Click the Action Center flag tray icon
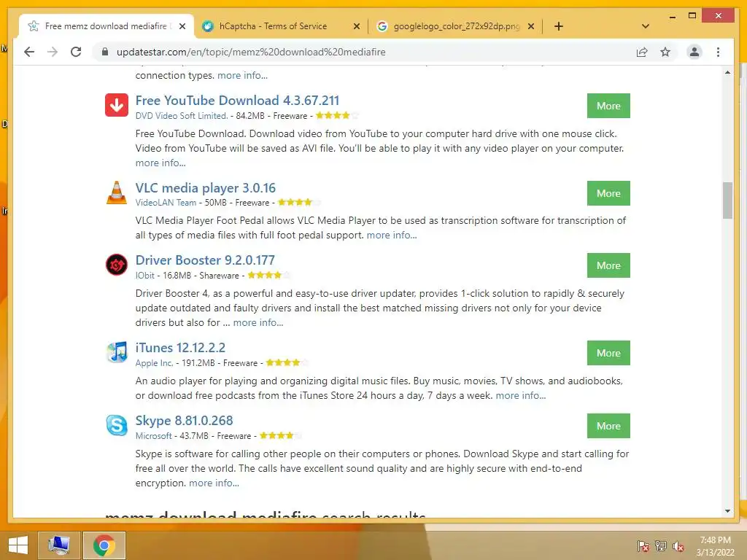The width and height of the screenshot is (747, 560). tap(643, 545)
